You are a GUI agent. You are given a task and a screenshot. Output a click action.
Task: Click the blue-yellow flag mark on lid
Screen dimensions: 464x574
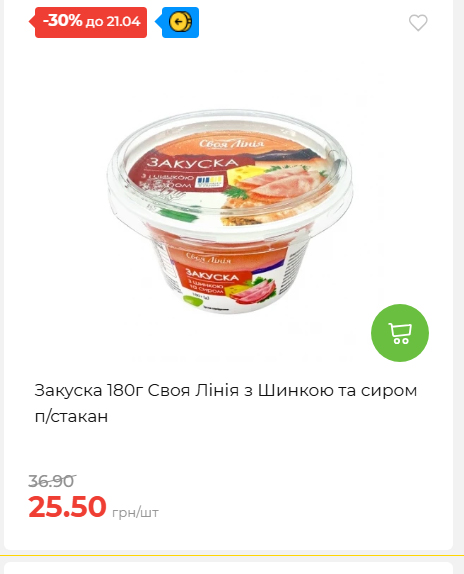click(x=209, y=182)
